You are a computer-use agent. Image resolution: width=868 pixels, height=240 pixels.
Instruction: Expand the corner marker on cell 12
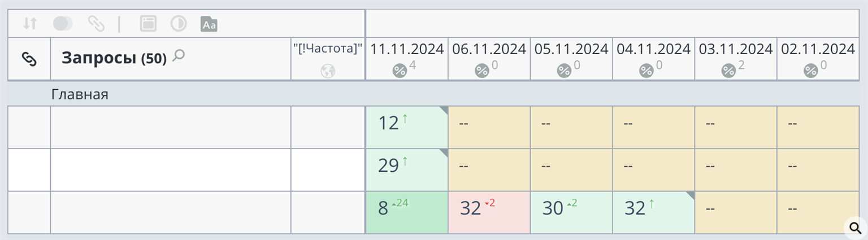click(x=444, y=110)
